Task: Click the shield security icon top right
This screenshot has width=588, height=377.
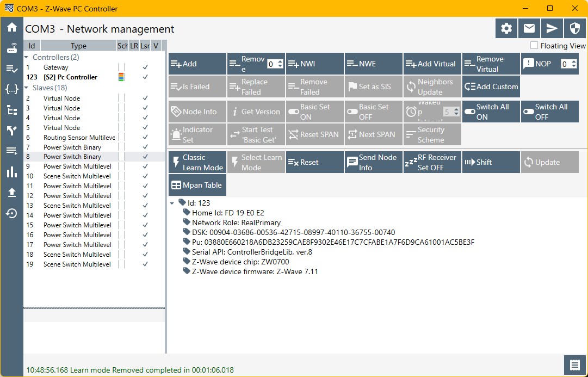Action: click(574, 28)
